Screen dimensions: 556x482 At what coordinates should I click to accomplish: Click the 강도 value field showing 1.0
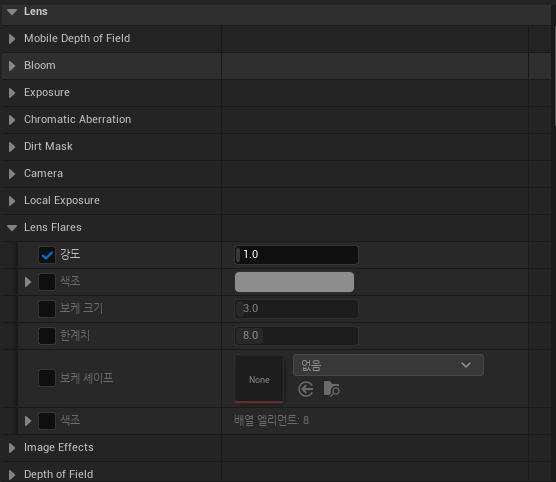(296, 255)
